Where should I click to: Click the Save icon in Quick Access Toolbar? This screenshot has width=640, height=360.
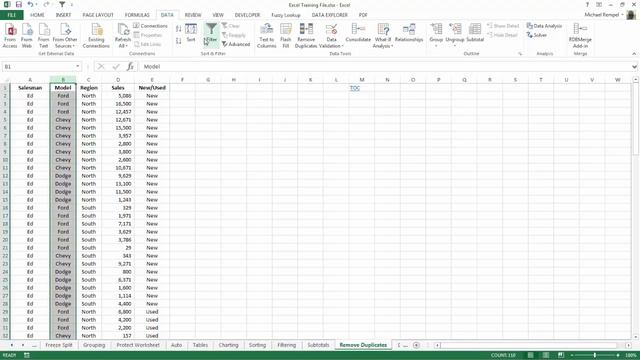(18, 4)
